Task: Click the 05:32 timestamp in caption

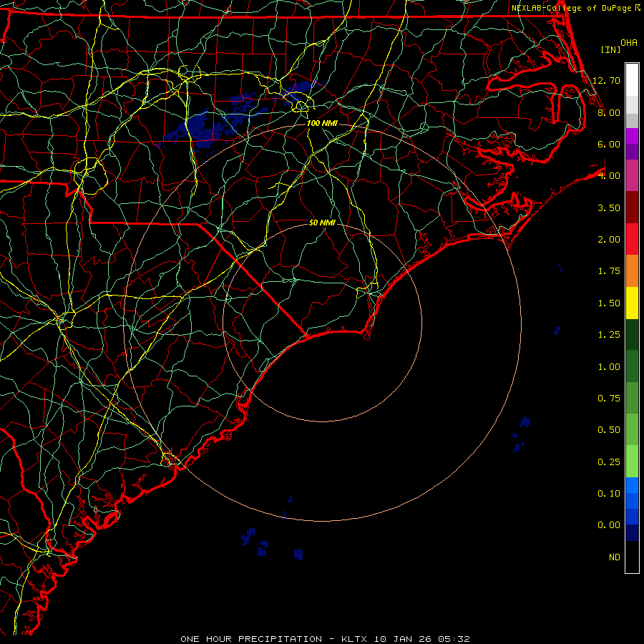Action: click(454, 639)
